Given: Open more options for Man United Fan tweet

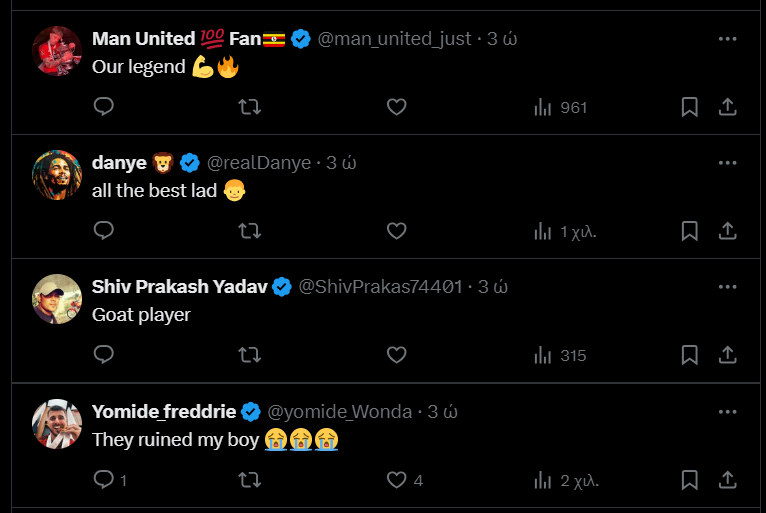Looking at the screenshot, I should point(727,39).
